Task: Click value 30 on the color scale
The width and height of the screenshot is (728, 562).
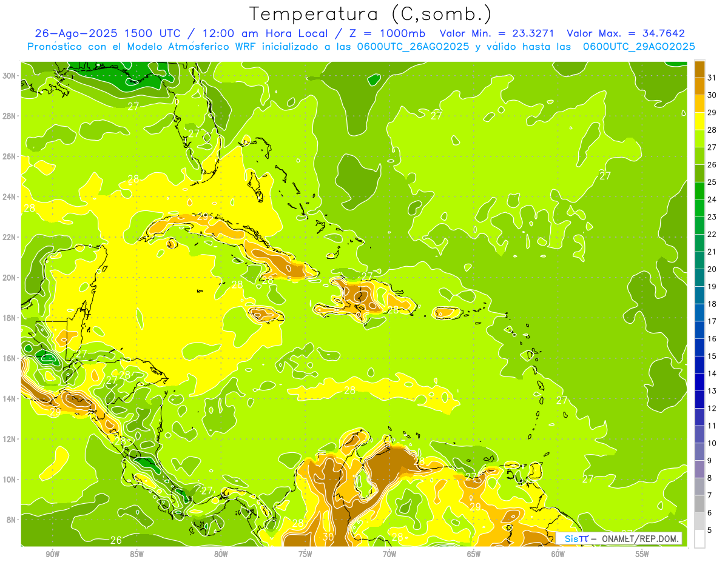Action: click(x=712, y=95)
